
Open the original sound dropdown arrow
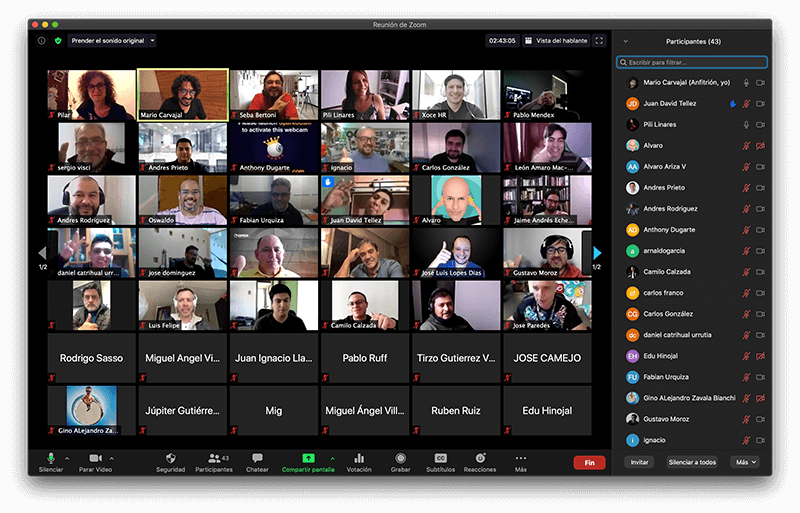pyautogui.click(x=152, y=41)
